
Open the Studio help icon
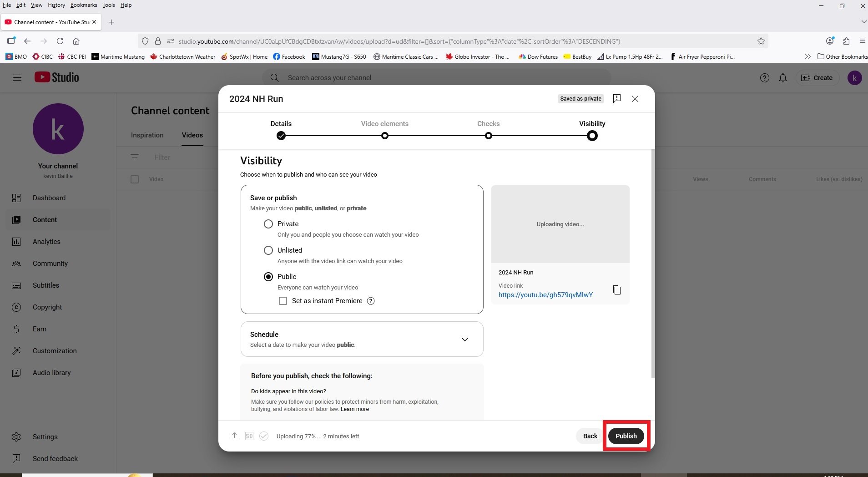[765, 78]
